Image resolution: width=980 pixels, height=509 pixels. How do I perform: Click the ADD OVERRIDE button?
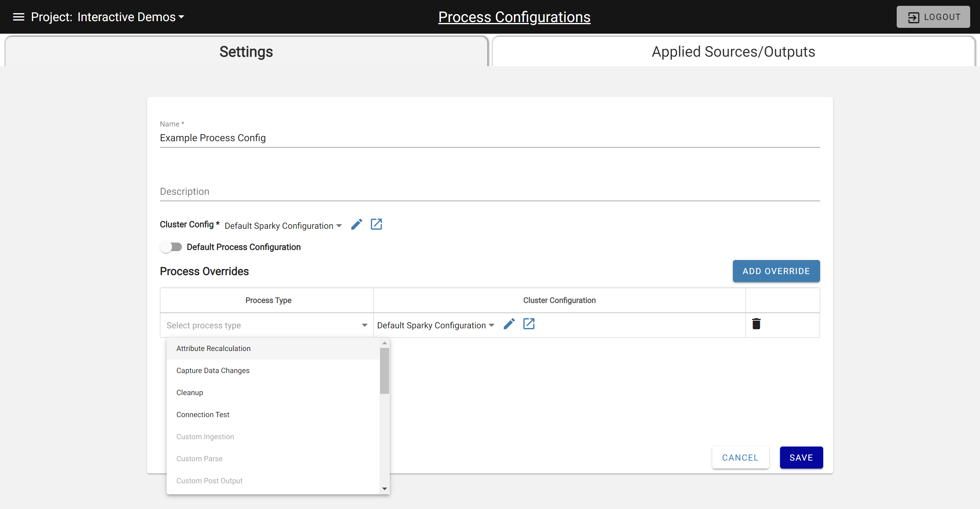click(x=776, y=271)
